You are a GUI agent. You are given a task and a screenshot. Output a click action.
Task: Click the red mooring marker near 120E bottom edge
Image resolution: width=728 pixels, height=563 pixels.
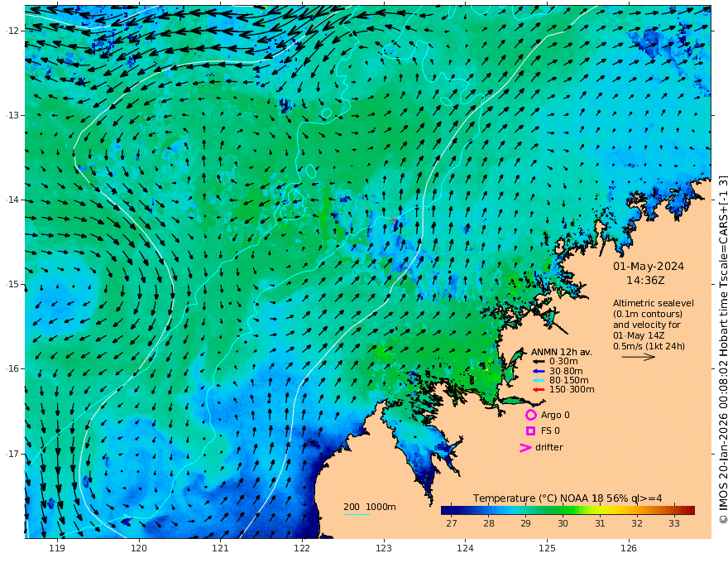pyautogui.click(x=132, y=518)
